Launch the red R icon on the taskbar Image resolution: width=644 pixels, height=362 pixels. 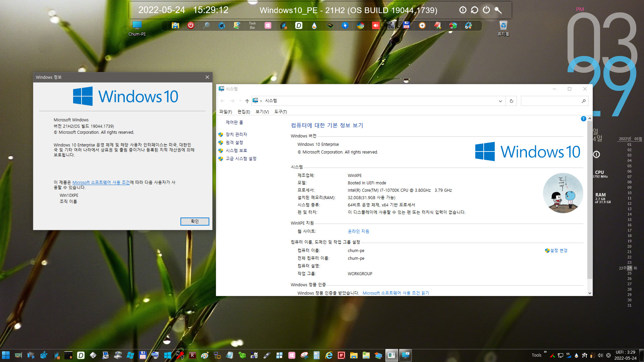[x=193, y=355]
